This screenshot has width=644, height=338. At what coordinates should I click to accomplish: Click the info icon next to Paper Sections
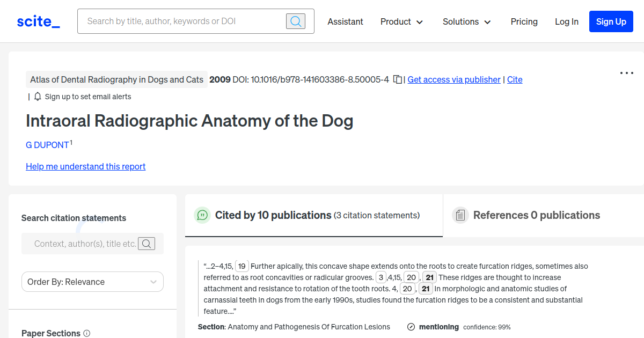coord(87,333)
